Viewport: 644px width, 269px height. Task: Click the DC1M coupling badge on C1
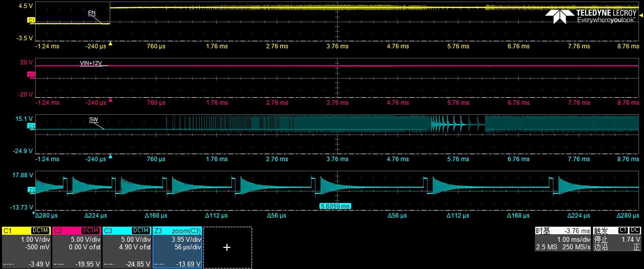(40, 231)
